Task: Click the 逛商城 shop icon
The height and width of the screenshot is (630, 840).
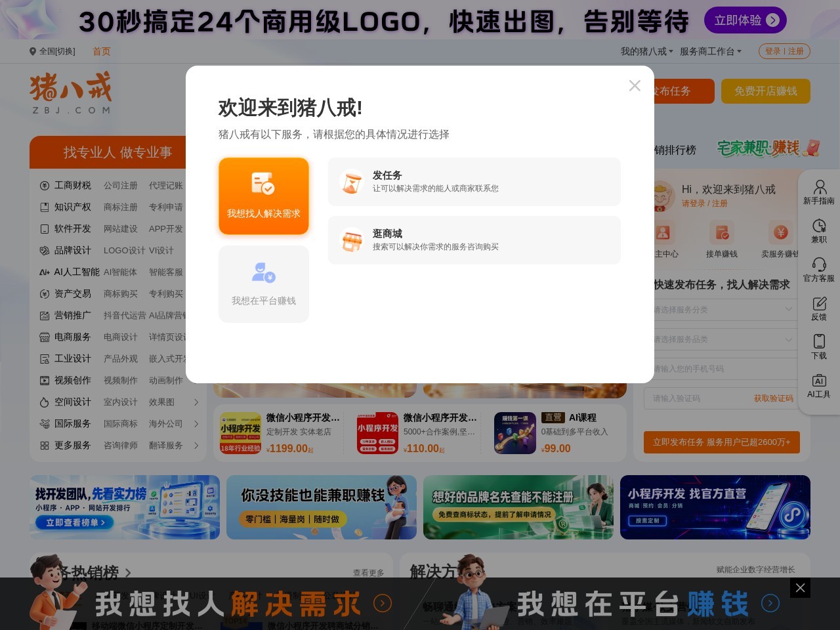Action: click(x=352, y=240)
